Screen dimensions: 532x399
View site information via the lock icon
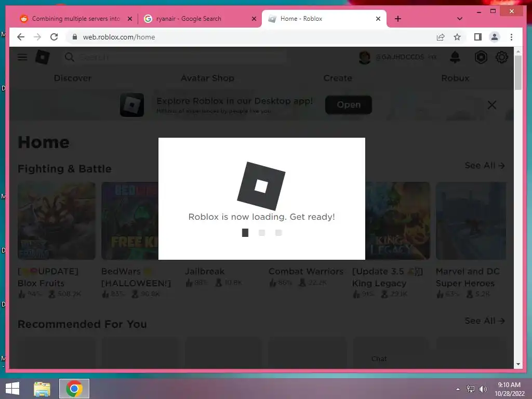75,37
